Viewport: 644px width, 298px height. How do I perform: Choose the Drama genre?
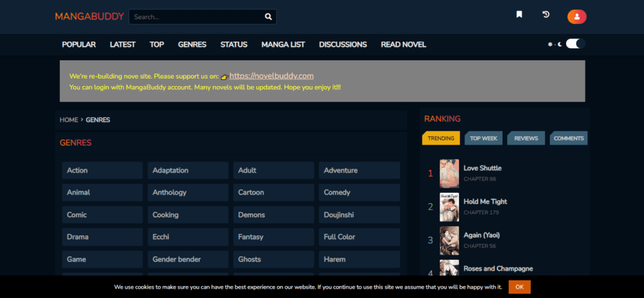pos(103,237)
